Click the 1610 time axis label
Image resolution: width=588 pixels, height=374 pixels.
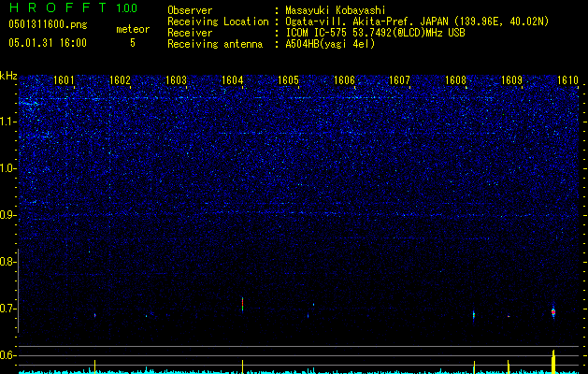click(x=567, y=79)
